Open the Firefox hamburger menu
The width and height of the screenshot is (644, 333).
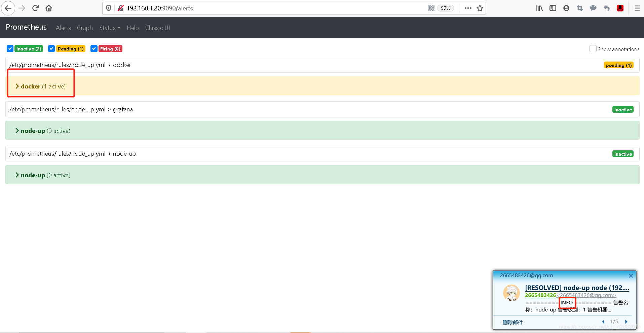coord(637,8)
